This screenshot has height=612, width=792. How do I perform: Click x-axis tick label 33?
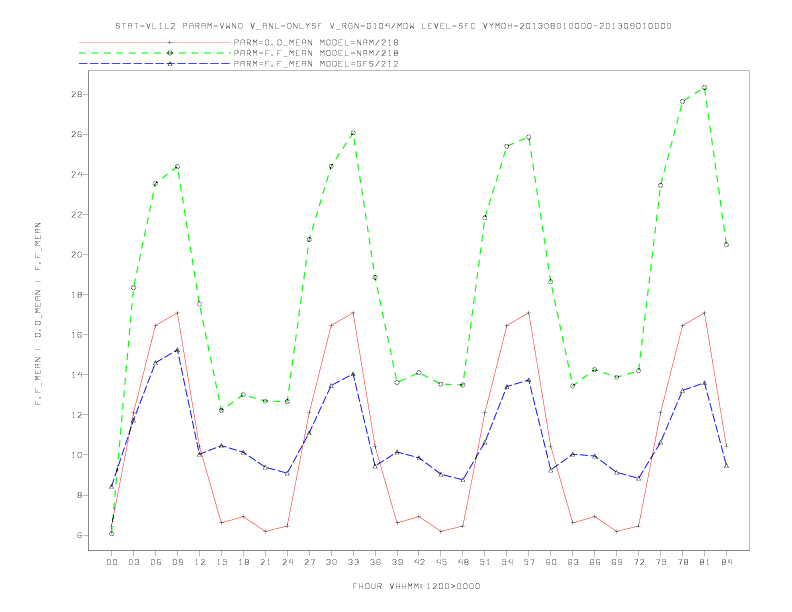coord(353,562)
